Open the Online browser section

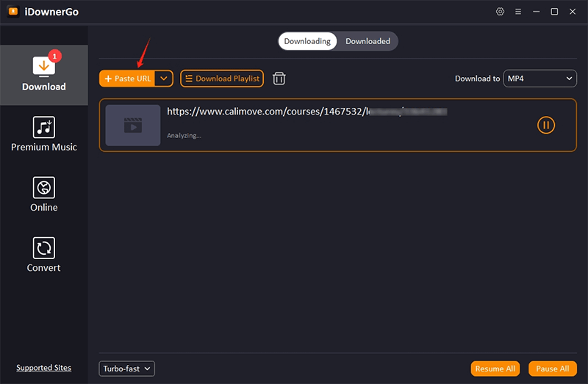tap(43, 195)
